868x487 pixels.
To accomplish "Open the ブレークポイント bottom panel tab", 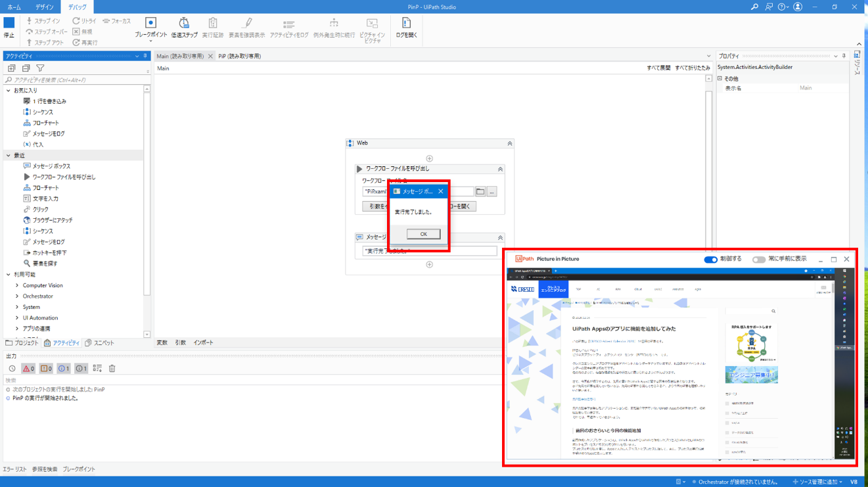I will (79, 469).
